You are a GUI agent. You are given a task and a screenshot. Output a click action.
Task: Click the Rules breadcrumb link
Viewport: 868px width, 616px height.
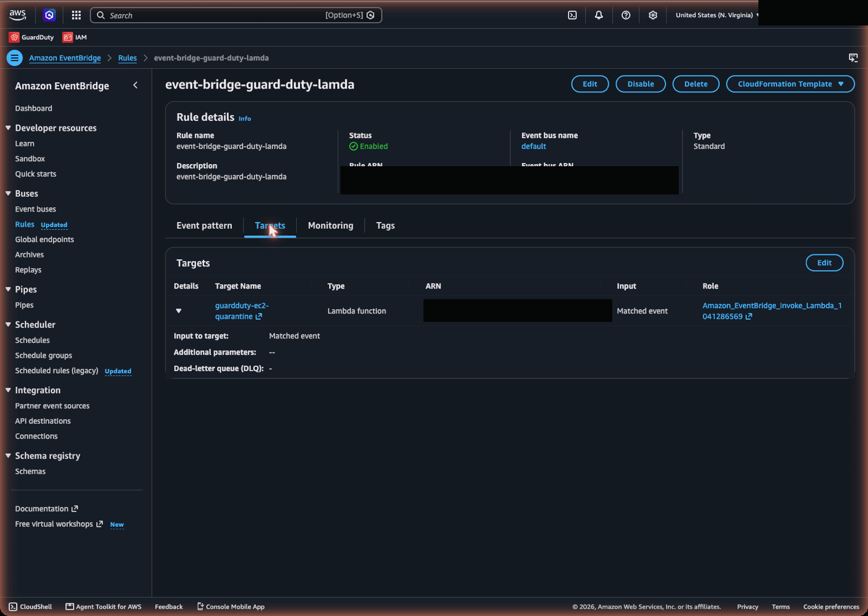[127, 58]
